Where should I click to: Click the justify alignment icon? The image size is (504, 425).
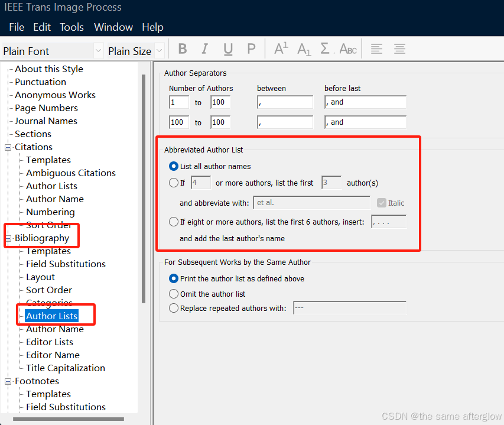click(x=399, y=49)
